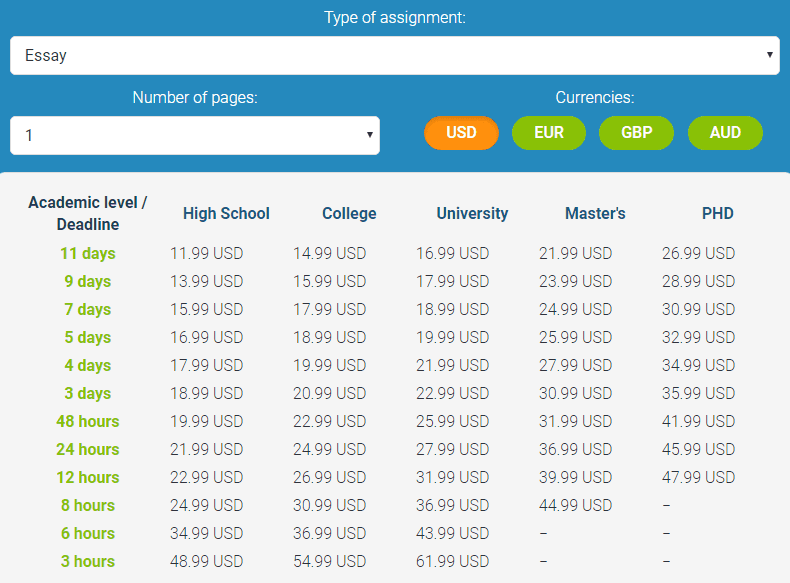Choose 34.99 USD PHD 4 days price

[698, 365]
